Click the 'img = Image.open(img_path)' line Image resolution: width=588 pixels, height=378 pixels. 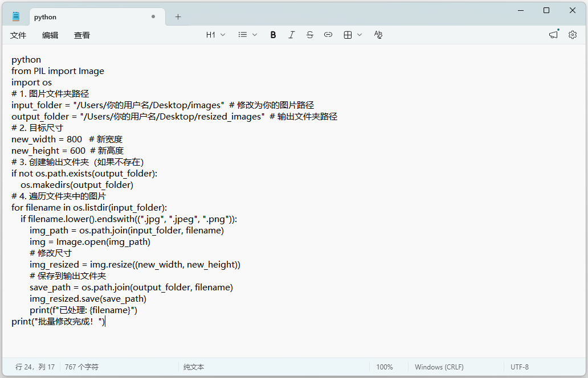coord(90,242)
